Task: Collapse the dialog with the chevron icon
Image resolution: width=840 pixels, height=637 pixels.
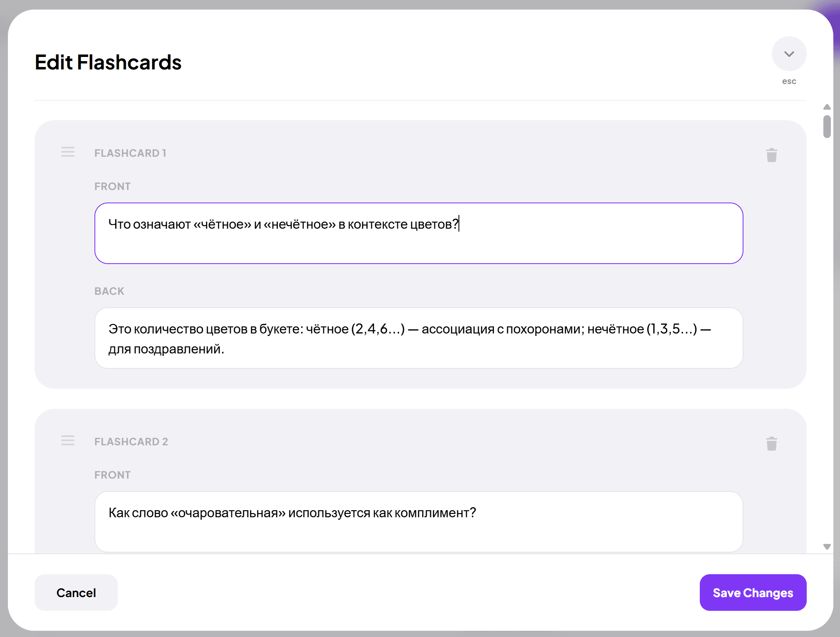Action: click(x=788, y=54)
